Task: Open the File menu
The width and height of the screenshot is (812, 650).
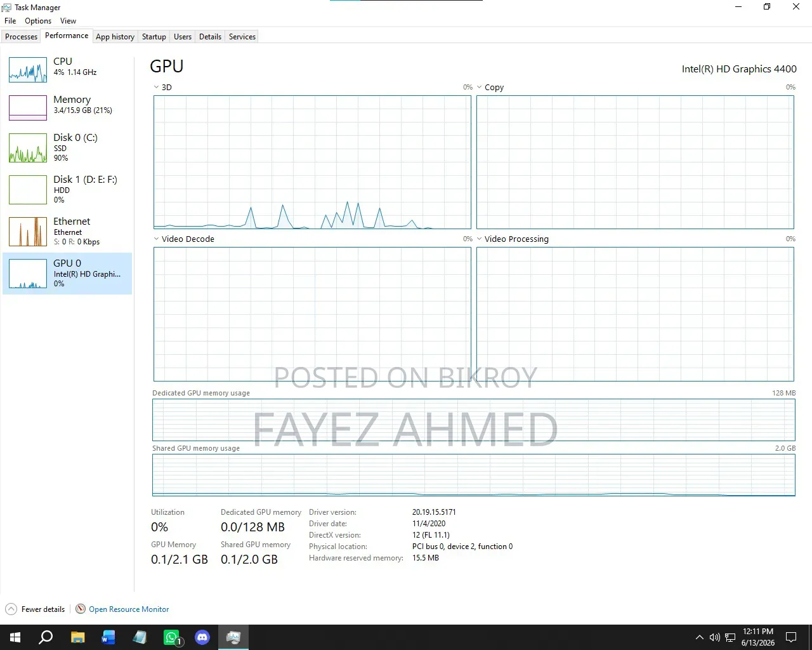Action: (10, 21)
